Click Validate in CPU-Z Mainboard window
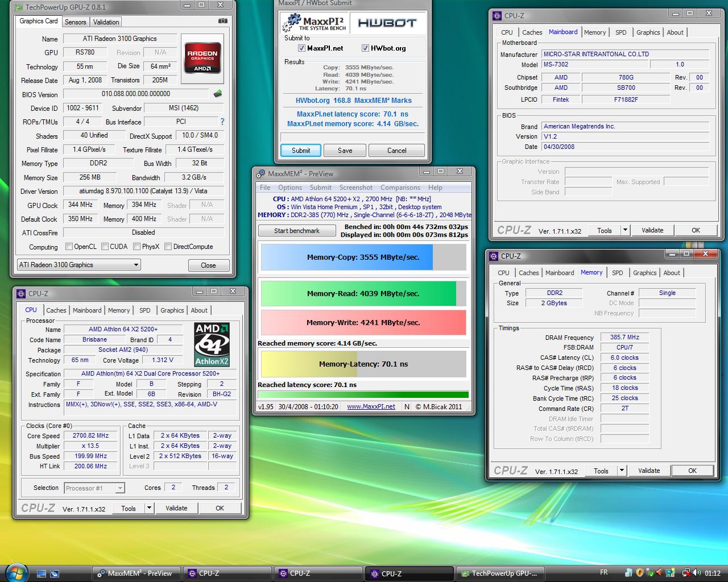 tap(652, 230)
